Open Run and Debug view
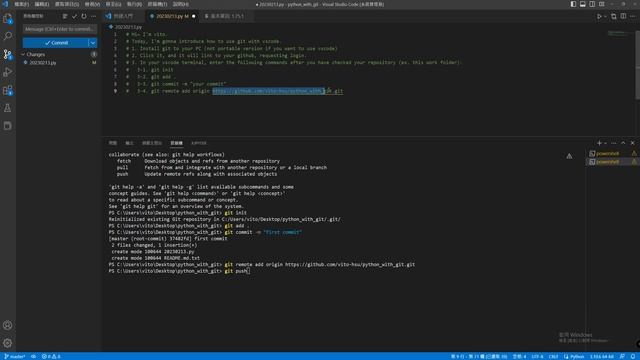 point(8,72)
